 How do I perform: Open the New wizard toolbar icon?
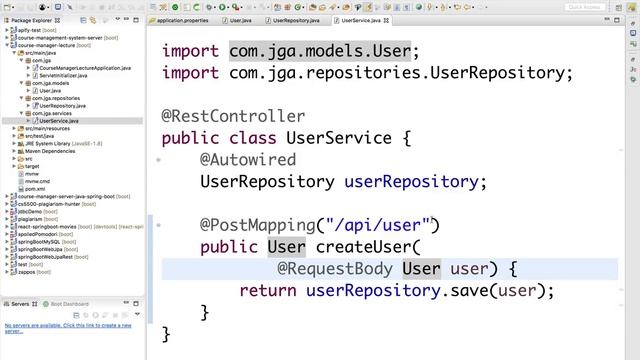[6, 7]
